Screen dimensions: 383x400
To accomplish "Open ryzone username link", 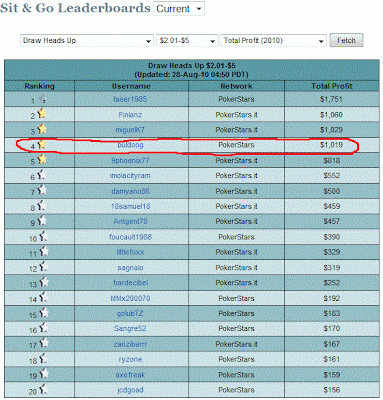I will point(130,359).
